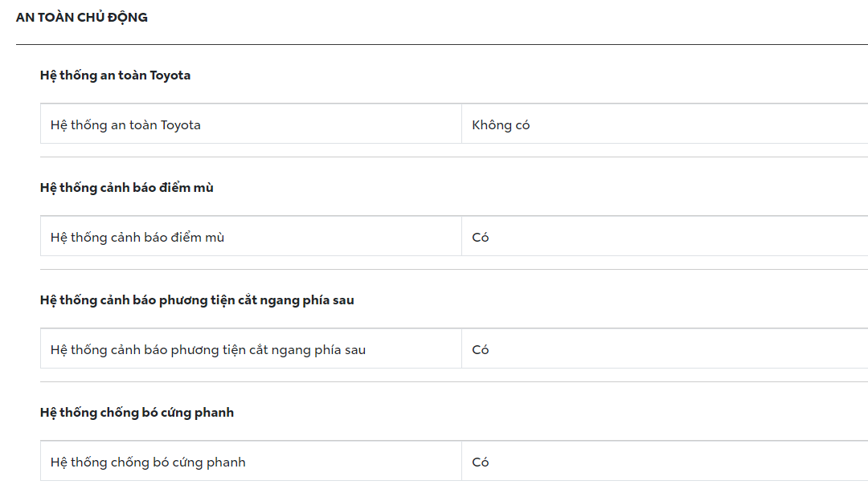Click table row label for "cắt ngang phía sau" warning
This screenshot has height=493, width=868.
pyautogui.click(x=207, y=350)
